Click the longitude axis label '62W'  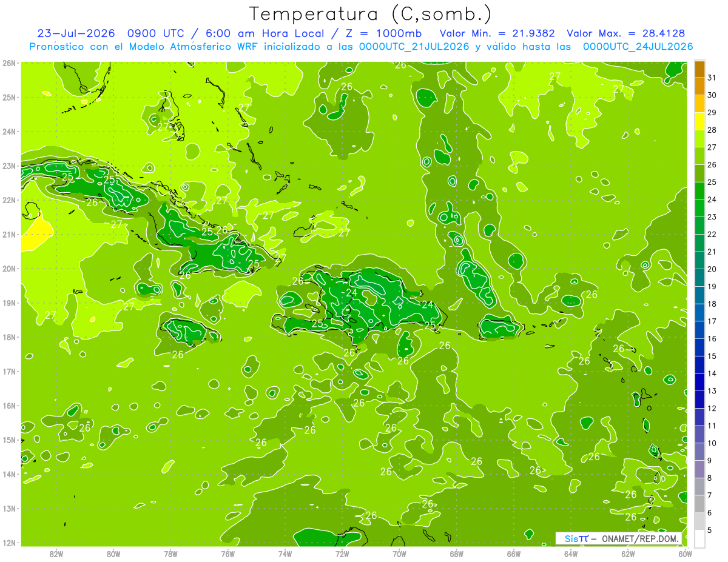click(628, 554)
